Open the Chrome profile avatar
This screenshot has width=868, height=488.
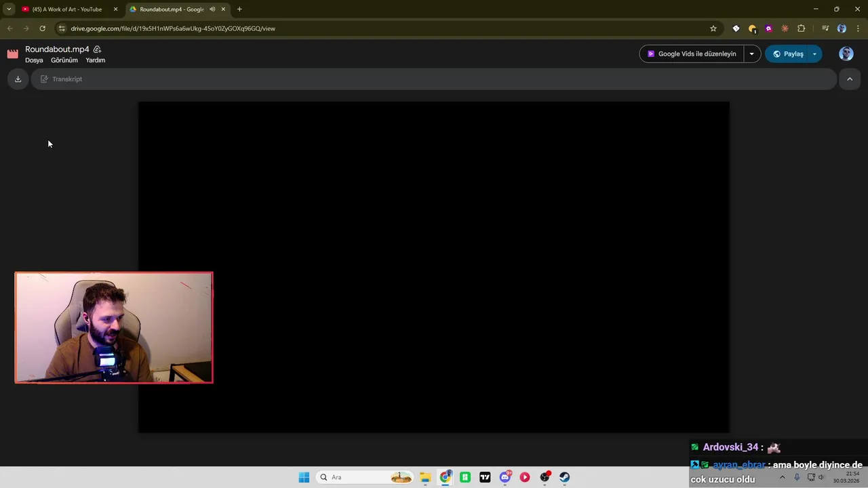[x=842, y=28]
